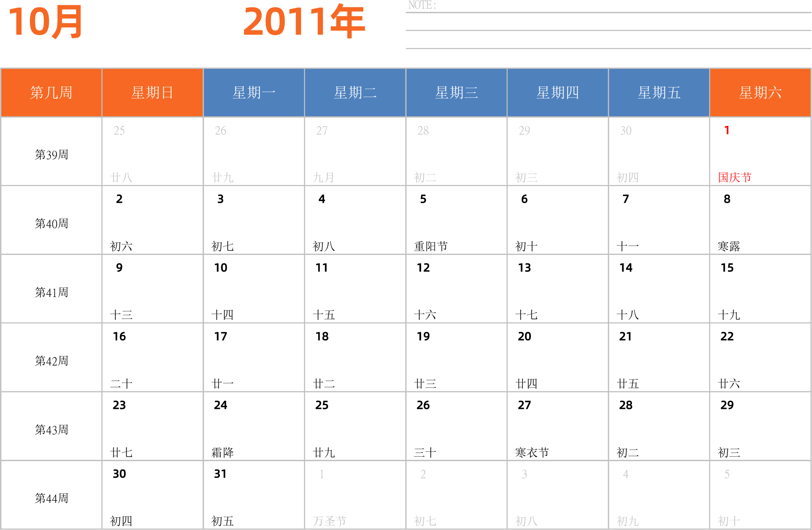Viewport: 812px width, 530px height.
Task: Click the NOTE: label
Action: click(422, 5)
